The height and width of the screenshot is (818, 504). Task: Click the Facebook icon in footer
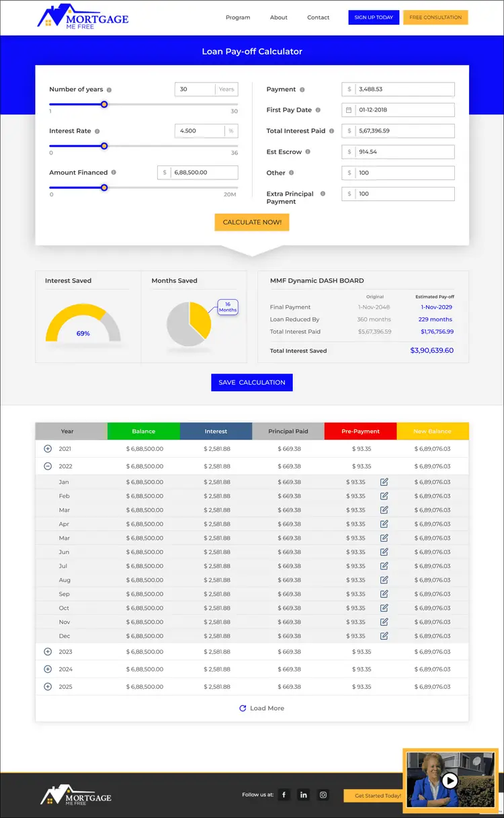pos(284,794)
